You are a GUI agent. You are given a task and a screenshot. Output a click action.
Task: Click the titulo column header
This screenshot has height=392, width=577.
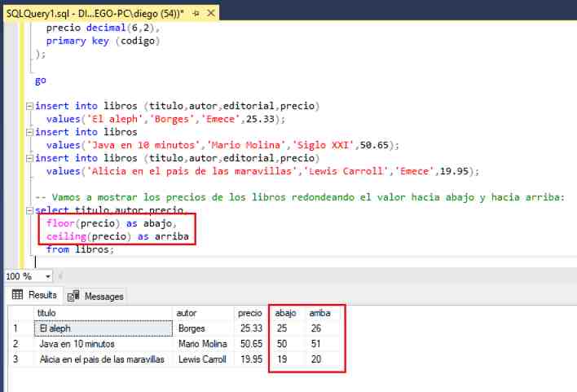pos(103,313)
